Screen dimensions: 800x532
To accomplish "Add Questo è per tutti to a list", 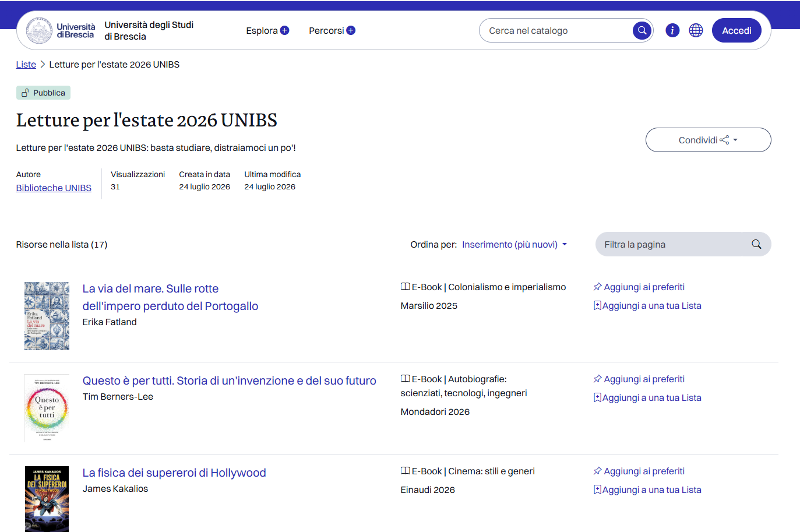I will pyautogui.click(x=647, y=398).
